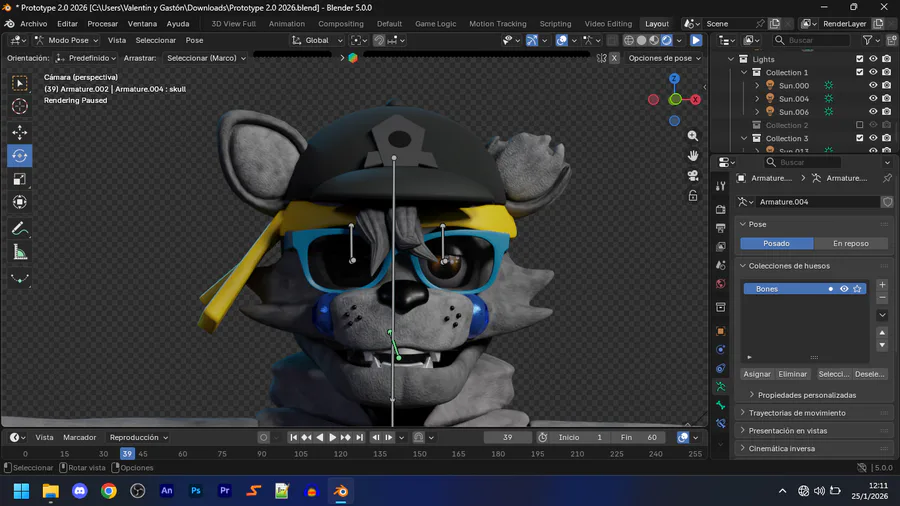Viewport: 900px width, 506px height.
Task: Toggle visibility of the Bones collection
Action: point(844,289)
